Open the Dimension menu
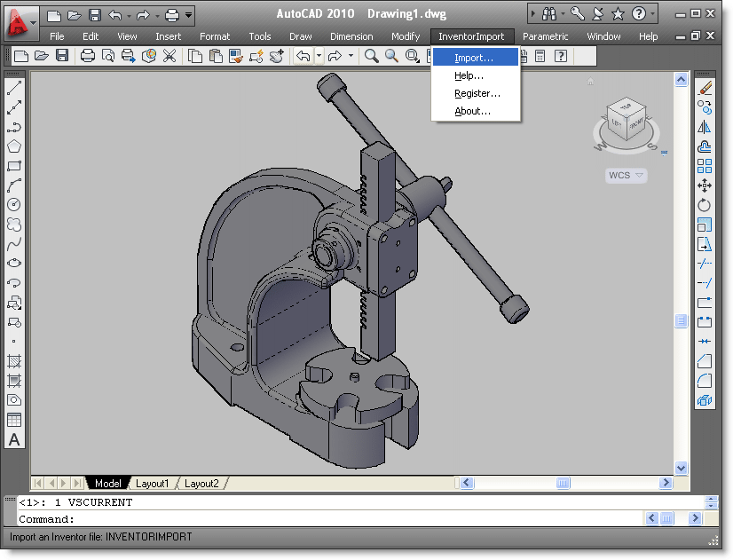The image size is (733, 560). (351, 36)
